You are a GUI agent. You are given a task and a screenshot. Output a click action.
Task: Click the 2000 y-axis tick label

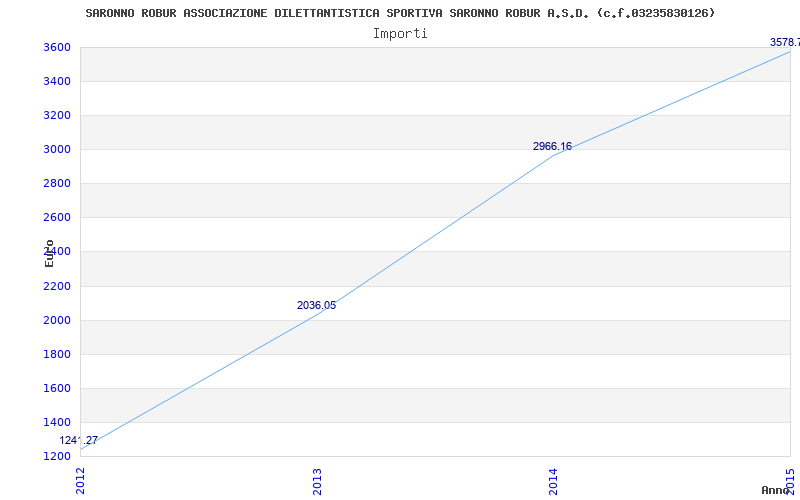(x=57, y=320)
